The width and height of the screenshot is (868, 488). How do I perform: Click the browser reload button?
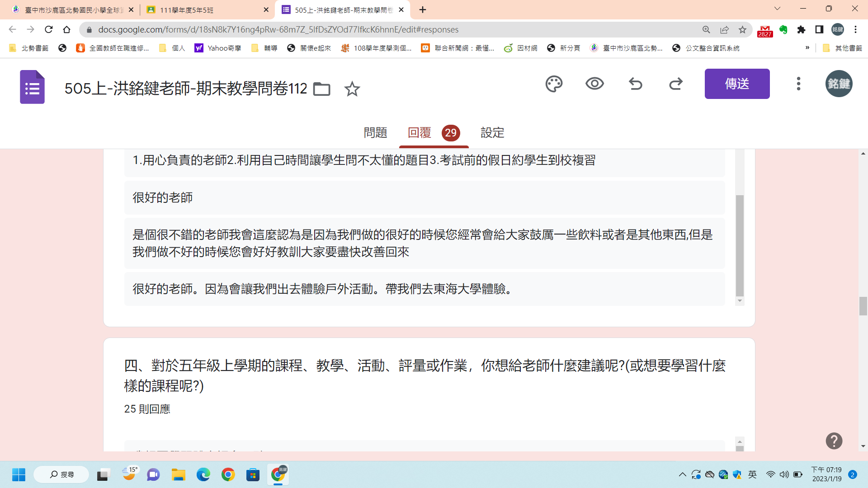point(48,29)
